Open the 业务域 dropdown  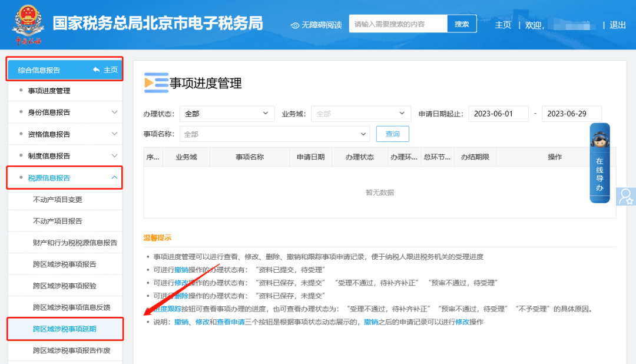(x=360, y=113)
